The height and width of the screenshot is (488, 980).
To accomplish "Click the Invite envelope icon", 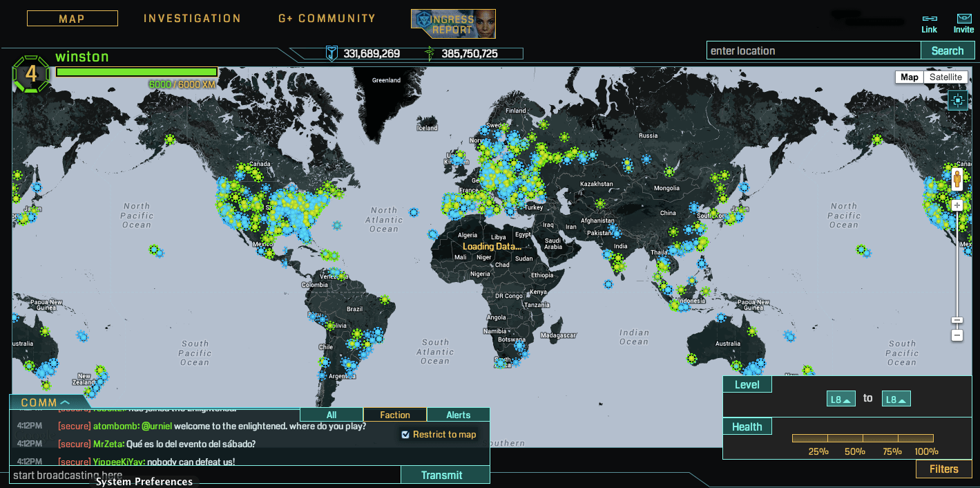I will (964, 19).
